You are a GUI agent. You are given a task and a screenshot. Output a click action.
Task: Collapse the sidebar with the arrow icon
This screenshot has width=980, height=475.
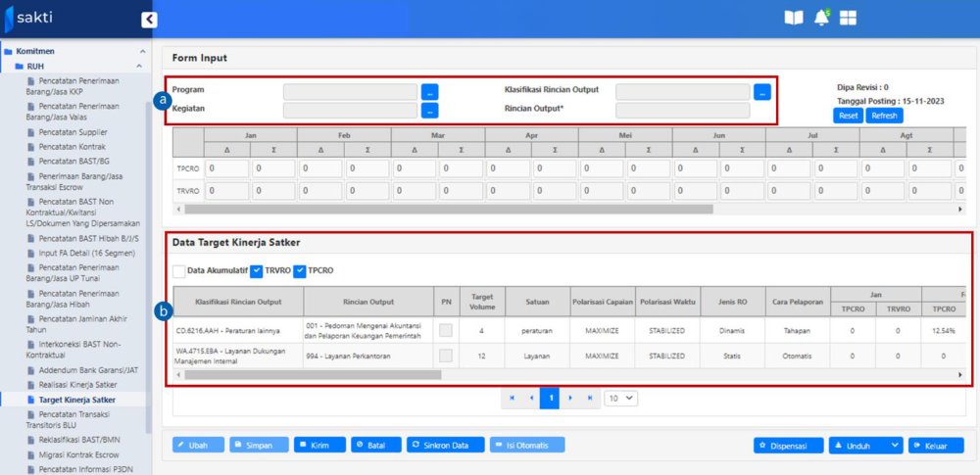pos(149,20)
